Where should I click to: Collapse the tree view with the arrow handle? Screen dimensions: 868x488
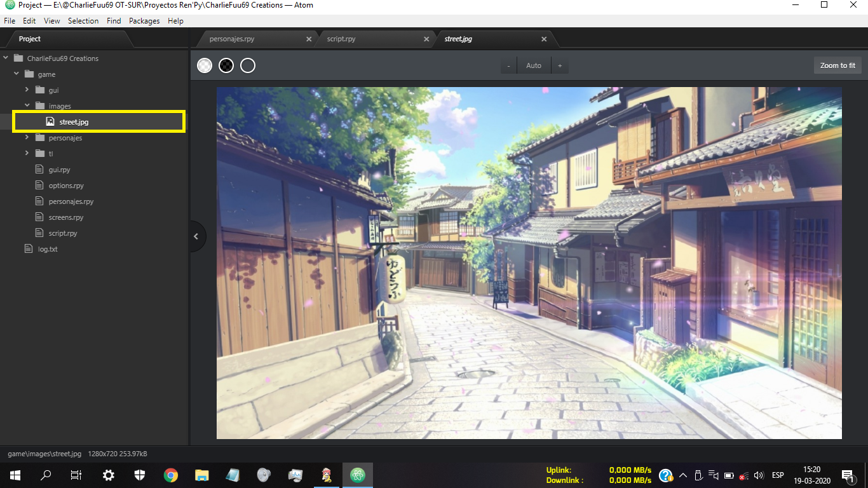pos(196,236)
